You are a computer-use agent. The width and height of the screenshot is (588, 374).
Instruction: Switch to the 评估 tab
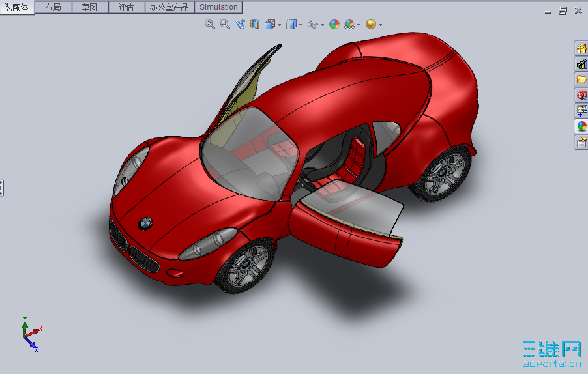click(126, 7)
